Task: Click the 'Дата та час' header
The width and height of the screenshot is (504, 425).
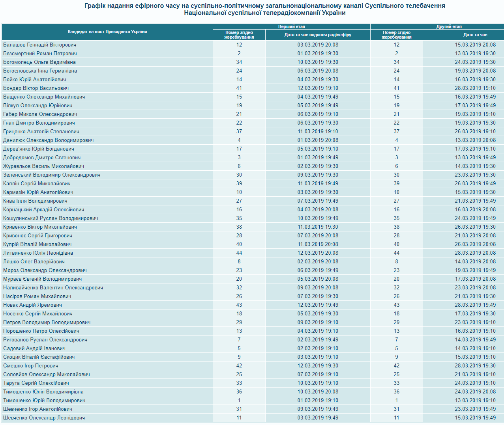Action: 475,35
